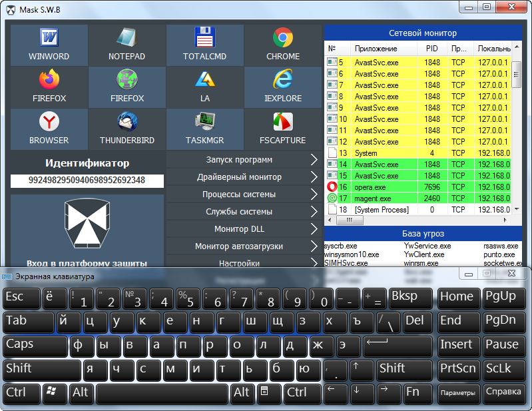Expand the Процессы системы section
This screenshot has height=411, width=532.
244,195
